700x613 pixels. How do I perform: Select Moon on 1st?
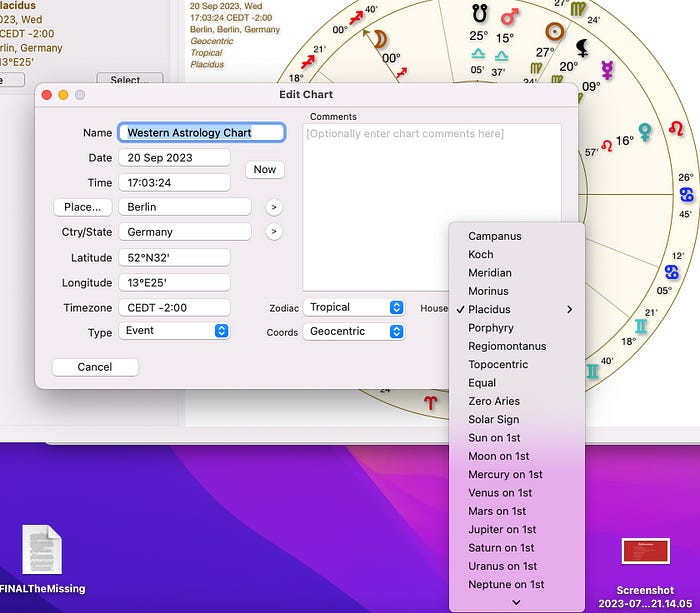pos(517,456)
